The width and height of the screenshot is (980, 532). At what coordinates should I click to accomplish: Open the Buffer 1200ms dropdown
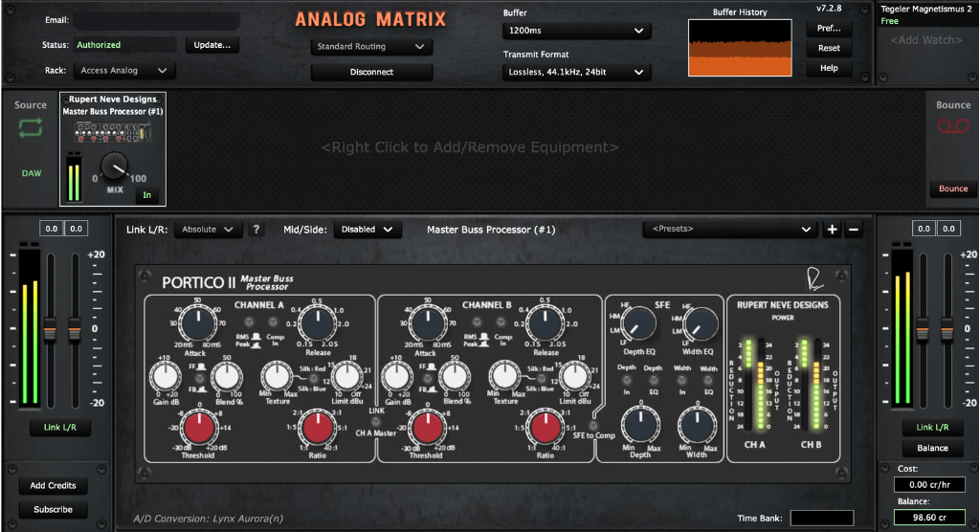coord(576,30)
